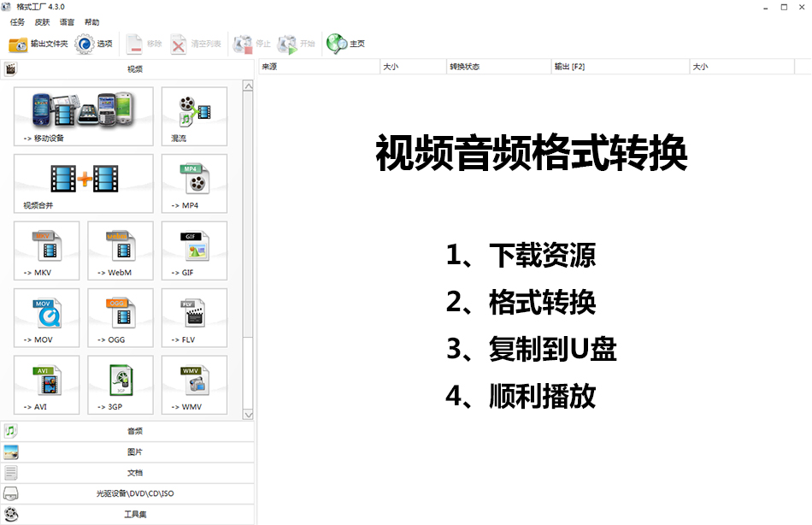Convert to MOV format
Screen dimensions: 812x525
click(x=47, y=318)
